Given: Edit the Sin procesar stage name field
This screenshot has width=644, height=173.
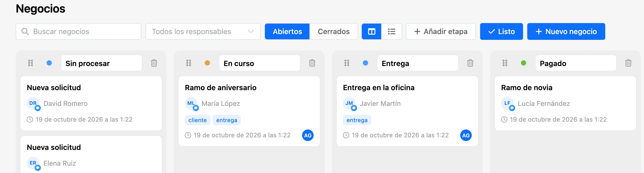Looking at the screenshot, I should pos(102,63).
